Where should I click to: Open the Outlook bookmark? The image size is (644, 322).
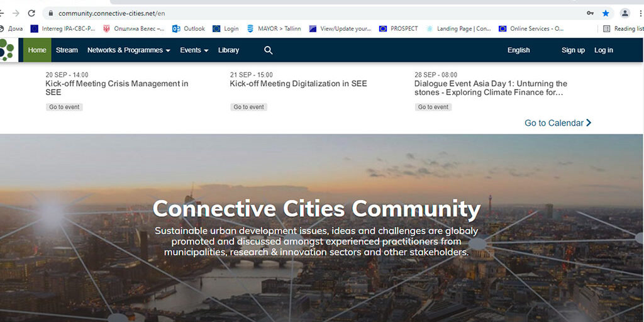click(189, 29)
